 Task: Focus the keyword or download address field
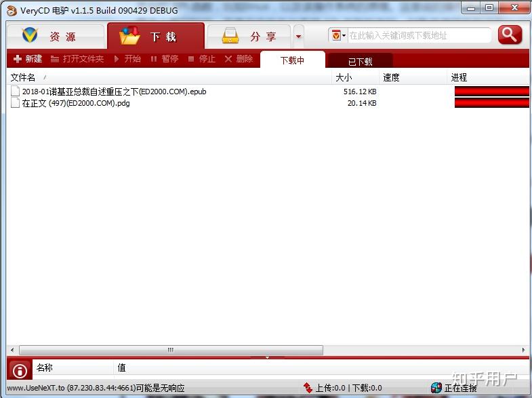tap(419, 35)
